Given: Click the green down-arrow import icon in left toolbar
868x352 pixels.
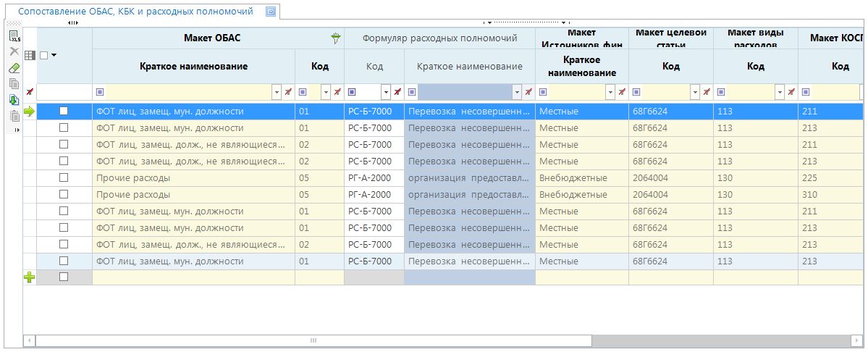Looking at the screenshot, I should [14, 100].
